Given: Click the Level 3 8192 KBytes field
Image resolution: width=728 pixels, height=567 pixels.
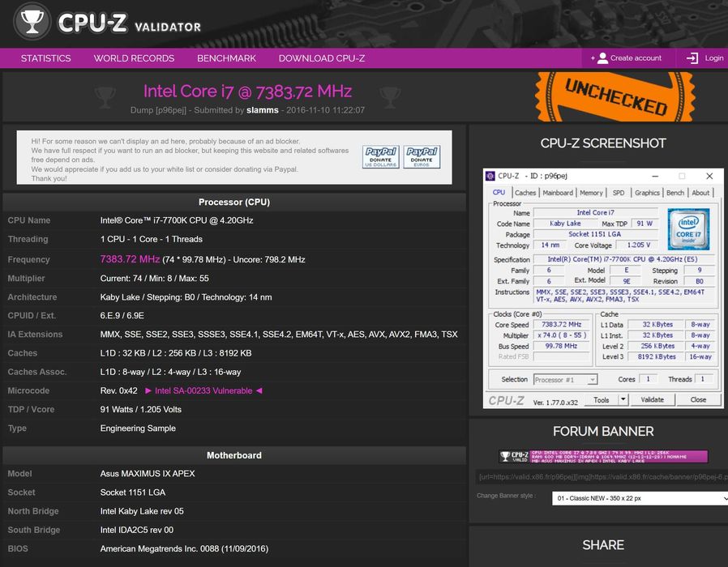Looking at the screenshot, I should click(657, 357).
